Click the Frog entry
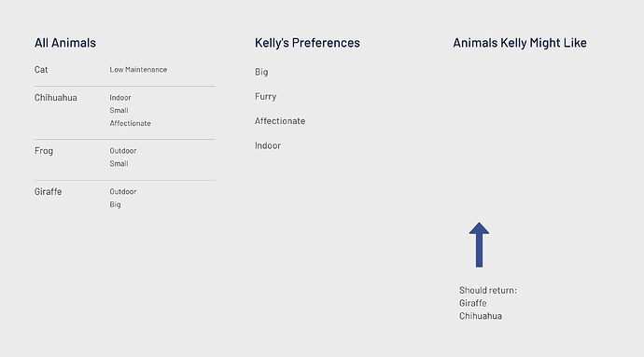 click(44, 151)
